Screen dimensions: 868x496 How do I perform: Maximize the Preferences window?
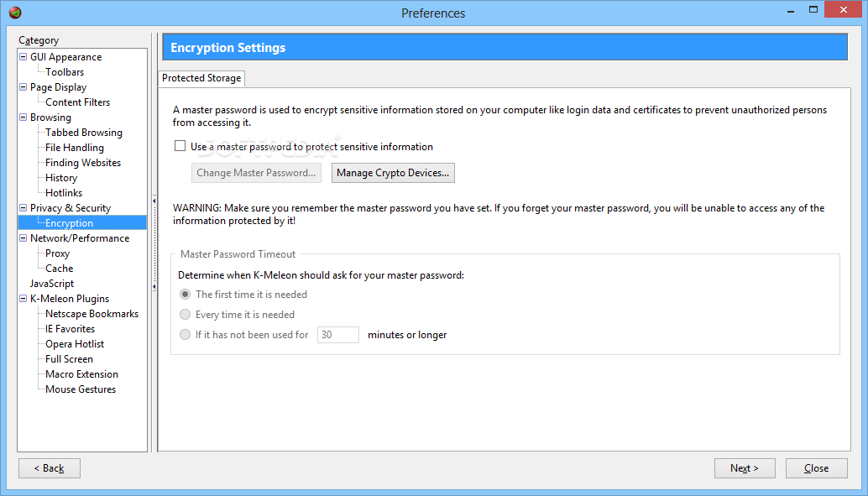813,9
